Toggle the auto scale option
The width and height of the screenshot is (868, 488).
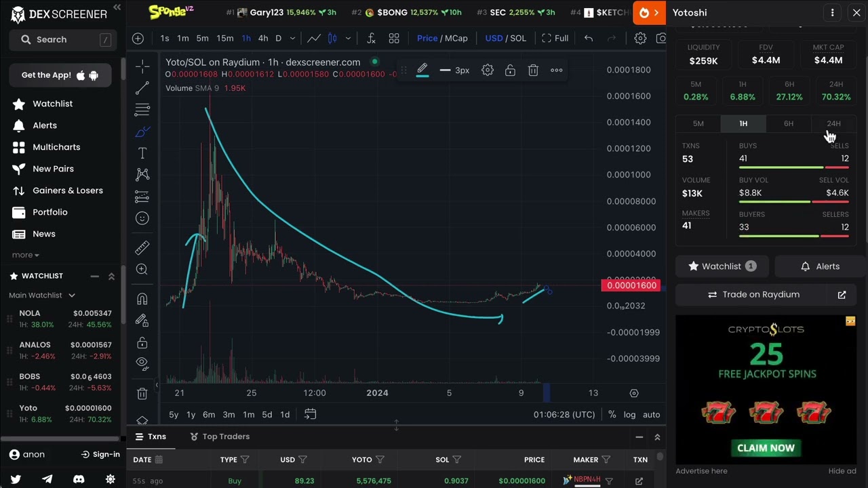click(x=651, y=415)
